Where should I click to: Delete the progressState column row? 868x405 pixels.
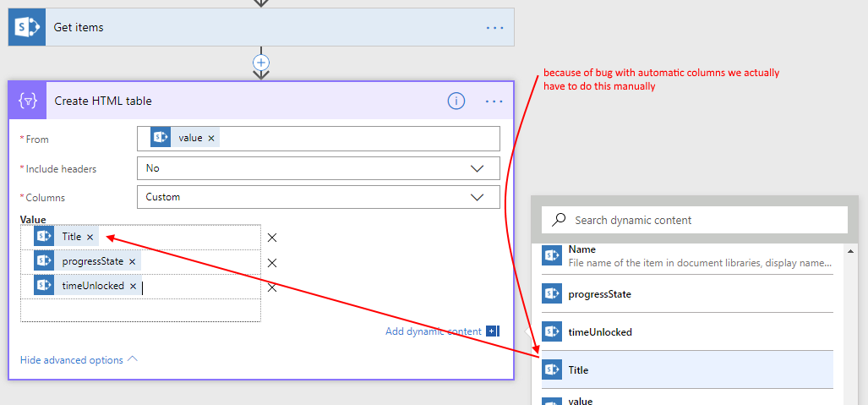pyautogui.click(x=272, y=263)
